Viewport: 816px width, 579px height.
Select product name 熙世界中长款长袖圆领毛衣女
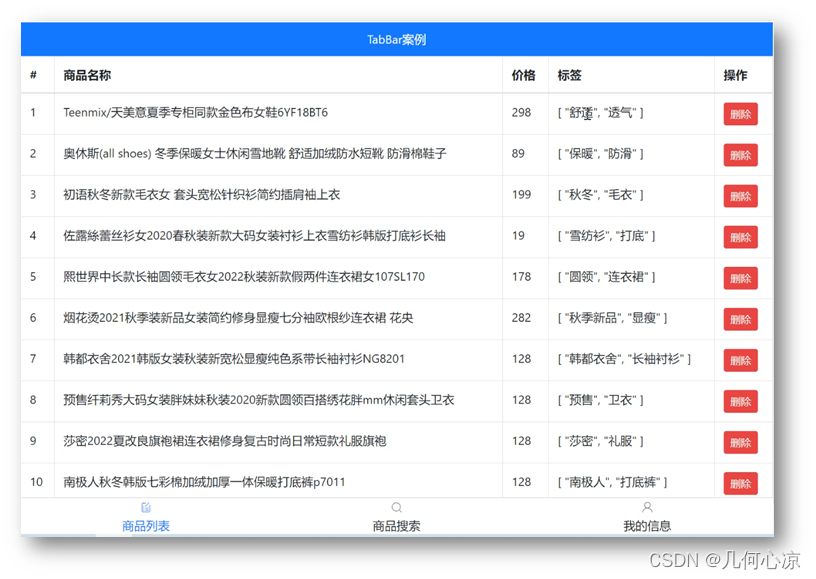[244, 277]
